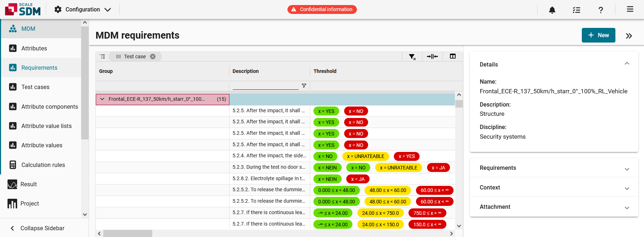
Task: Create a New requirement
Action: point(598,35)
